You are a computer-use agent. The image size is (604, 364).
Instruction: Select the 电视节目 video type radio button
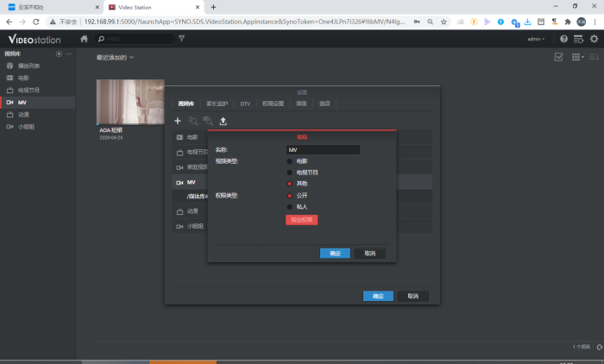coord(290,173)
